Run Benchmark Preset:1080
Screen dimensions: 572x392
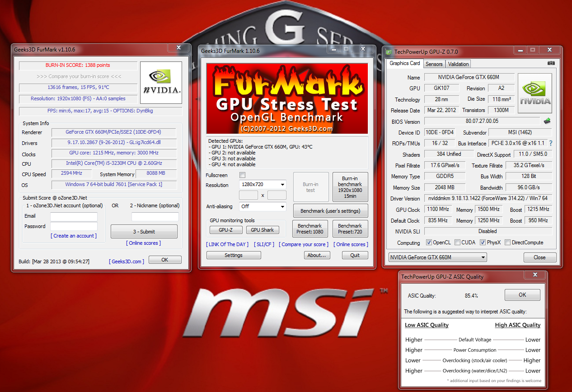[310, 229]
